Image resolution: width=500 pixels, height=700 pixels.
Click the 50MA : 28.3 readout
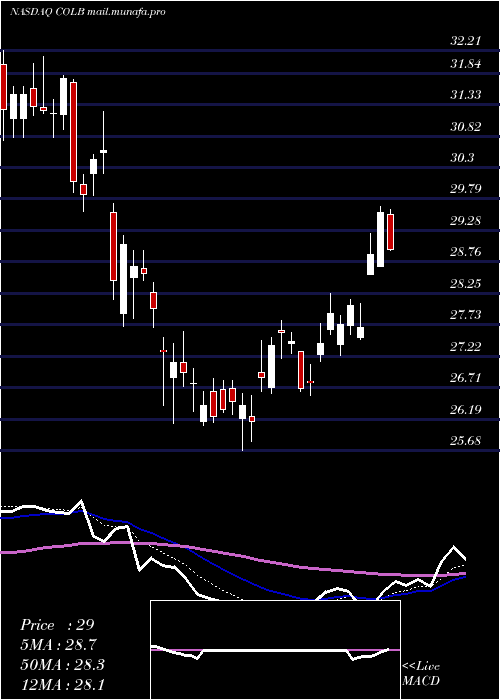pos(62,664)
